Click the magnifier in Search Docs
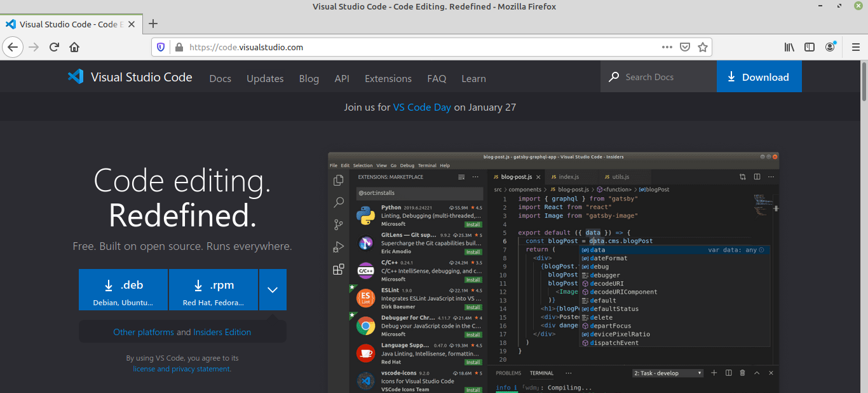 point(613,76)
